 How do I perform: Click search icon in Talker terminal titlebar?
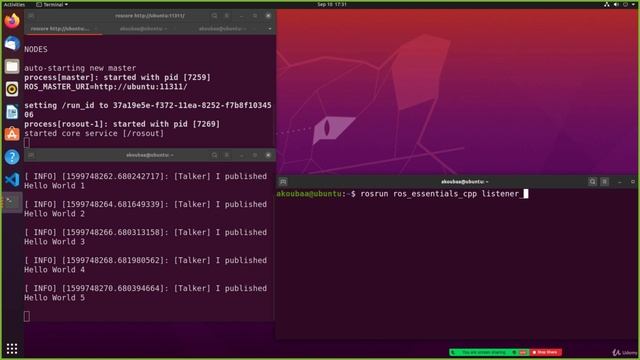coord(214,155)
